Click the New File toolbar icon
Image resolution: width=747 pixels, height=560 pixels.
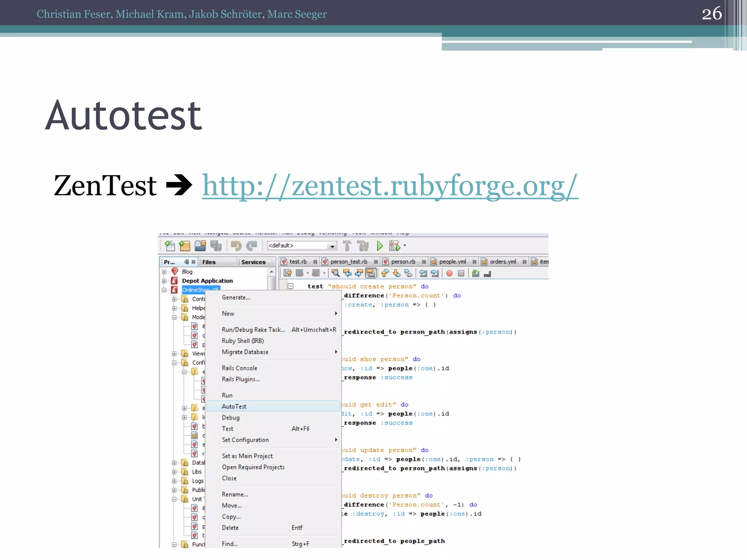tap(170, 246)
